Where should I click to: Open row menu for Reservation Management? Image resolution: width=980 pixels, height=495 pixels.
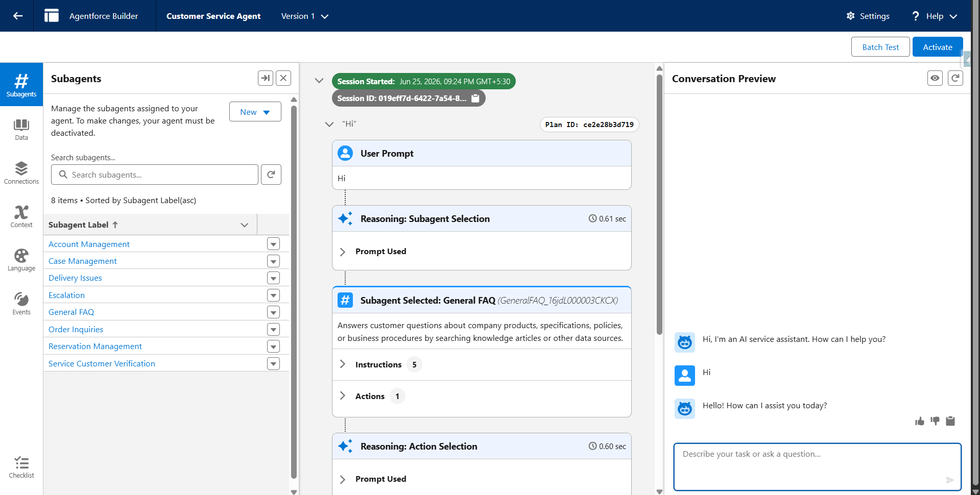pyautogui.click(x=274, y=346)
